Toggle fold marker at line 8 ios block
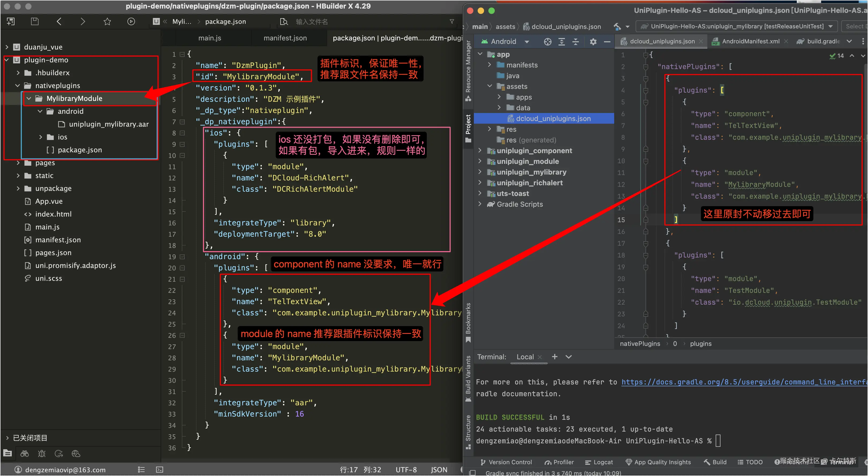The width and height of the screenshot is (868, 476). (182, 133)
